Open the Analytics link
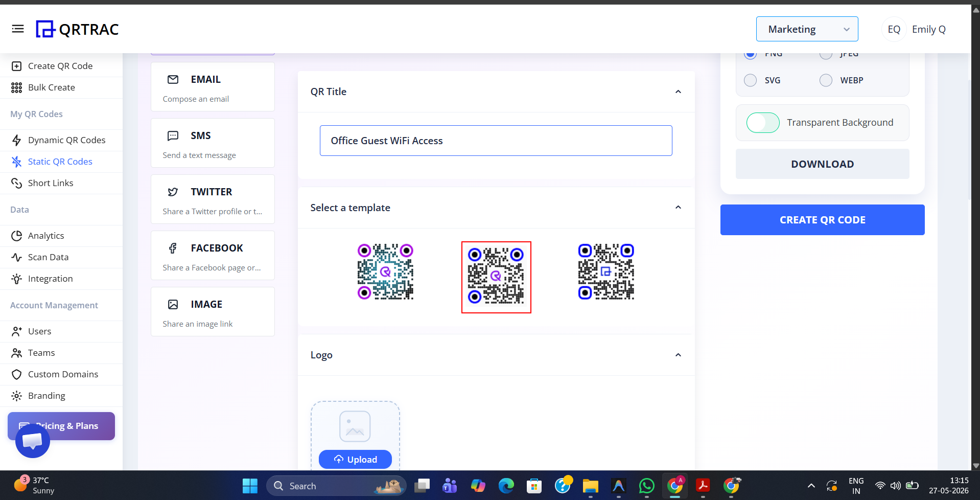Viewport: 980px width, 500px height. click(x=46, y=236)
